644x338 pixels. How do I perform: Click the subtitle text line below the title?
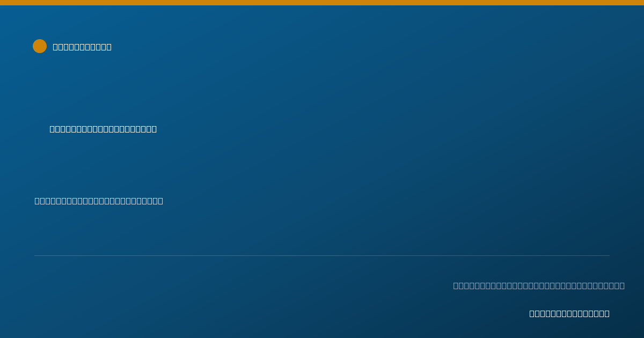[99, 201]
